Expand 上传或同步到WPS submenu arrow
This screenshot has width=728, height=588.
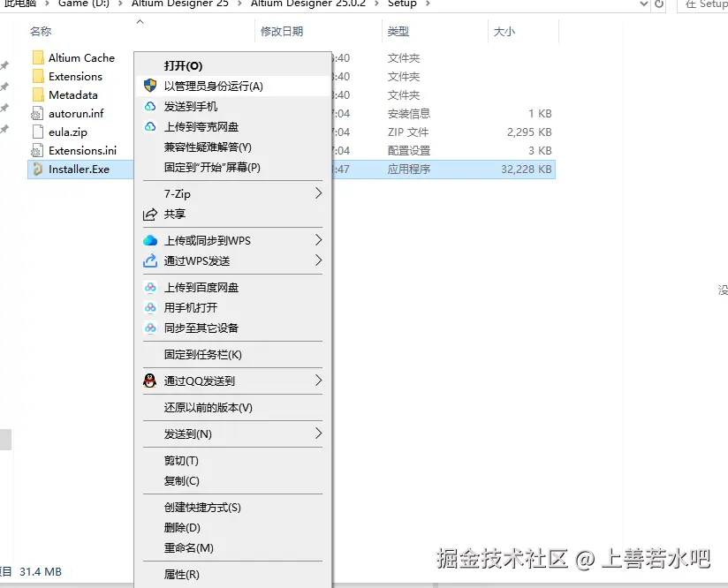[318, 240]
